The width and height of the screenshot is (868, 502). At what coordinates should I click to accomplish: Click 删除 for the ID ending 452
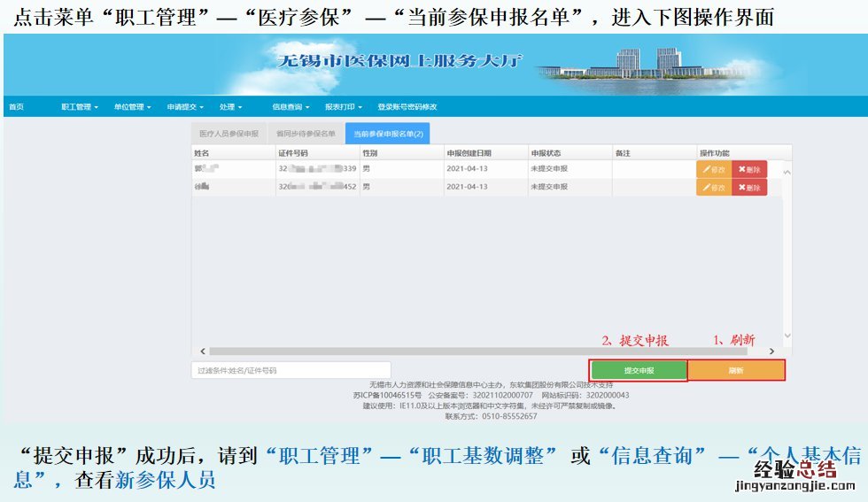749,188
